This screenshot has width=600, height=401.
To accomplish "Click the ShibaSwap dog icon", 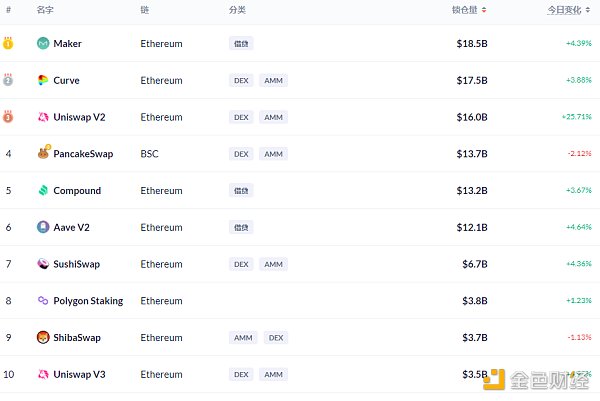I will 43,337.
